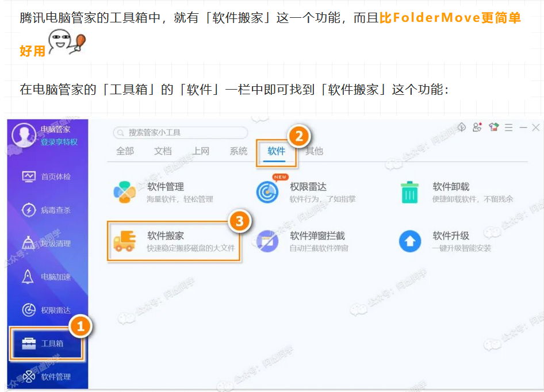544x392 pixels.
Task: Click the 快速稳定搬移磁盘的大文件 description
Action: tap(191, 248)
